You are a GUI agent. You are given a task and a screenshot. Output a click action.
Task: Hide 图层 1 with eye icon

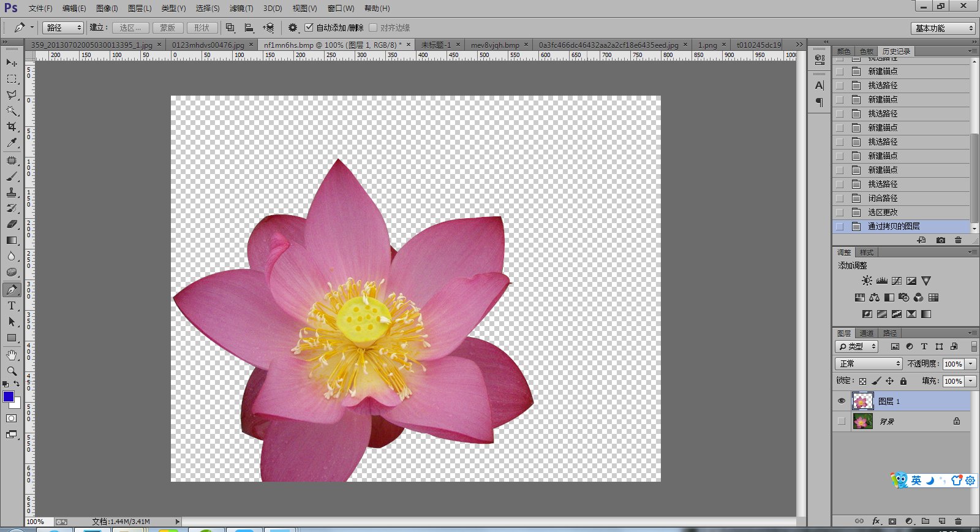click(x=842, y=401)
